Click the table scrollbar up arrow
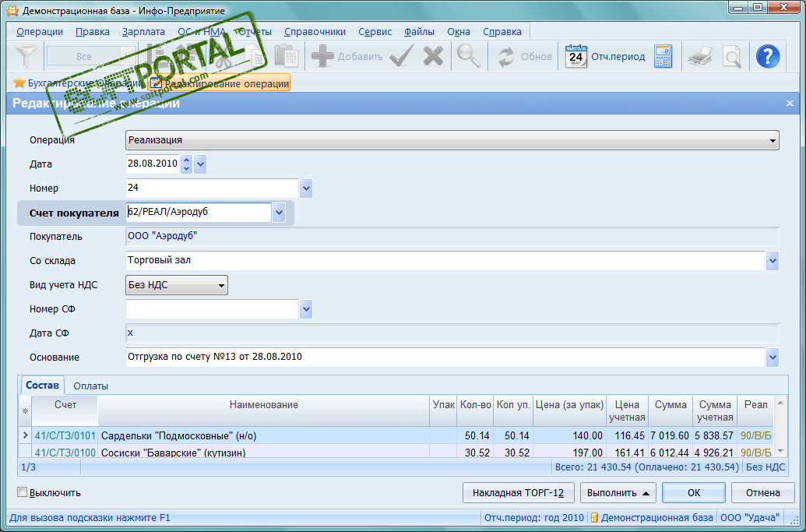The width and height of the screenshot is (806, 532). point(780,403)
